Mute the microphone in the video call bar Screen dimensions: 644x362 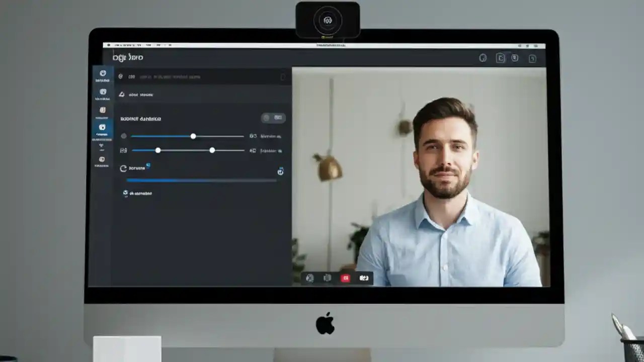pos(310,278)
